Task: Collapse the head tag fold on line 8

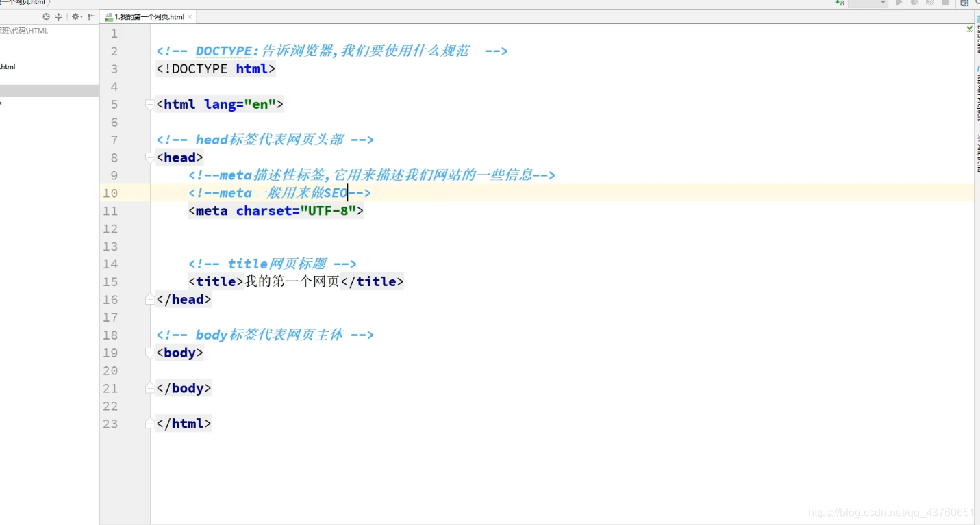Action: [150, 158]
